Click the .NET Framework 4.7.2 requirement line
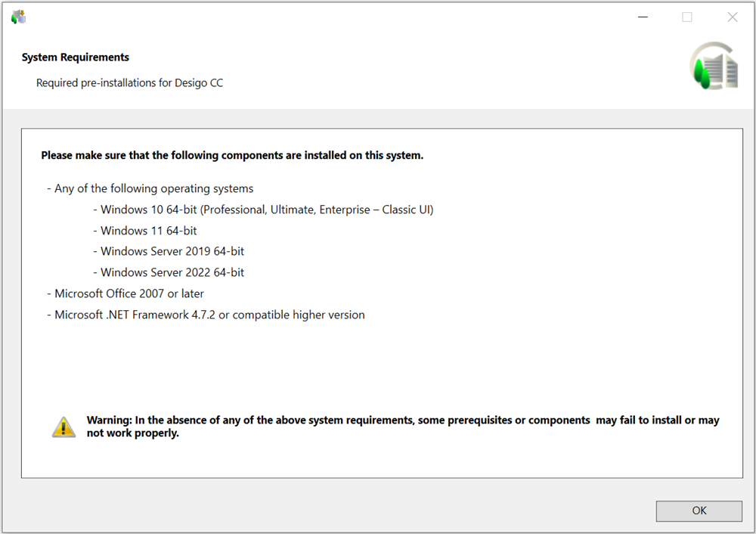Viewport: 756px width, 534px height. [209, 315]
